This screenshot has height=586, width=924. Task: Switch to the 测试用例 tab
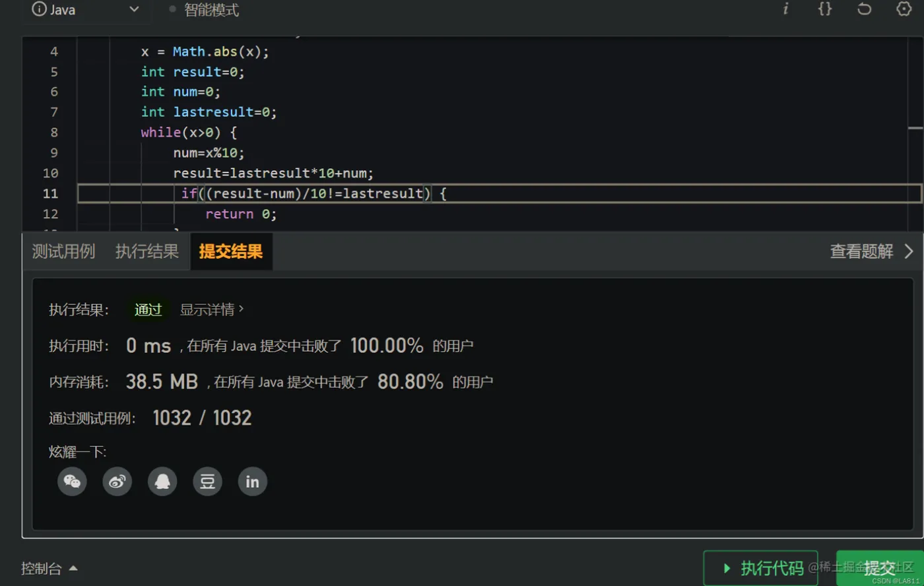63,251
